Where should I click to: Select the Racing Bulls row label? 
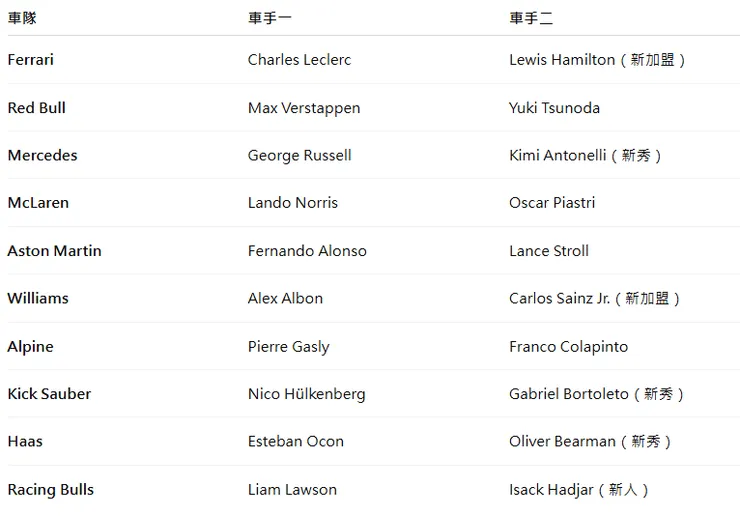[51, 489]
